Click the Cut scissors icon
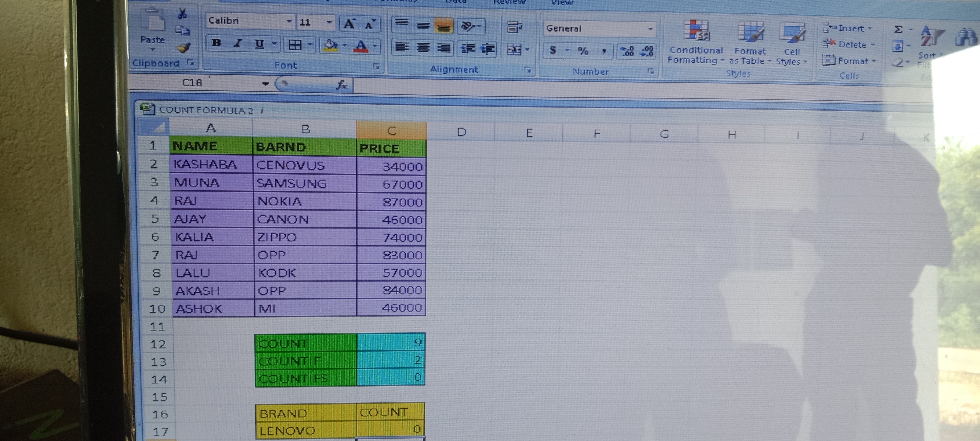The height and width of the screenshot is (441, 980). pos(182,14)
